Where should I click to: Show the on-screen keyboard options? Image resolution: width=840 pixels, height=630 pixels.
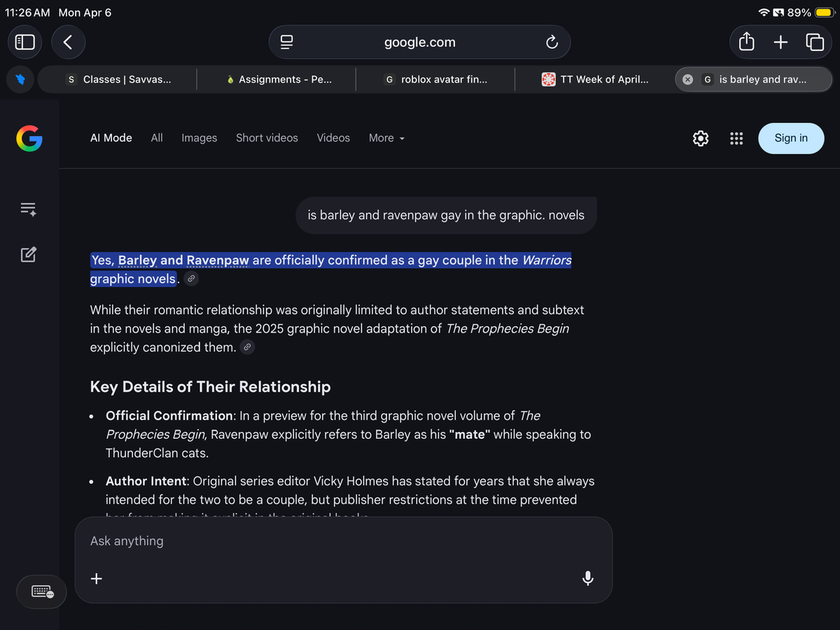[x=42, y=592]
